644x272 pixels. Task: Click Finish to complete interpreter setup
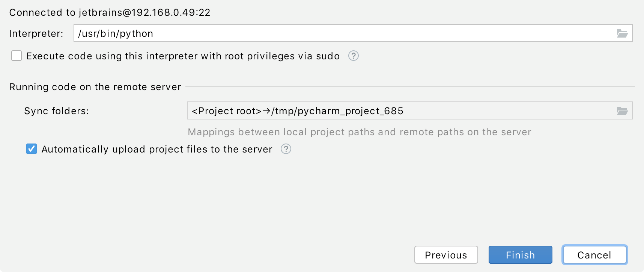point(520,255)
